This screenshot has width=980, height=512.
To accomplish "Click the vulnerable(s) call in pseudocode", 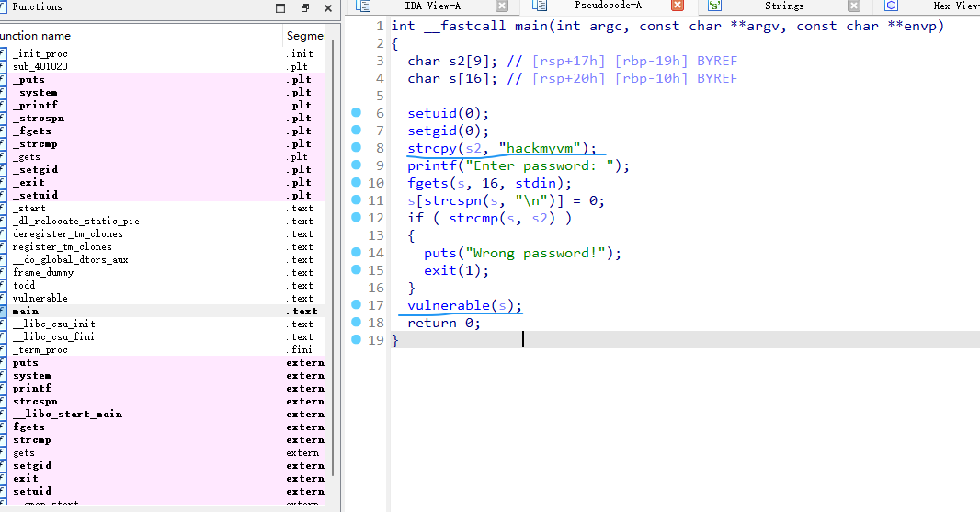I will coord(463,305).
